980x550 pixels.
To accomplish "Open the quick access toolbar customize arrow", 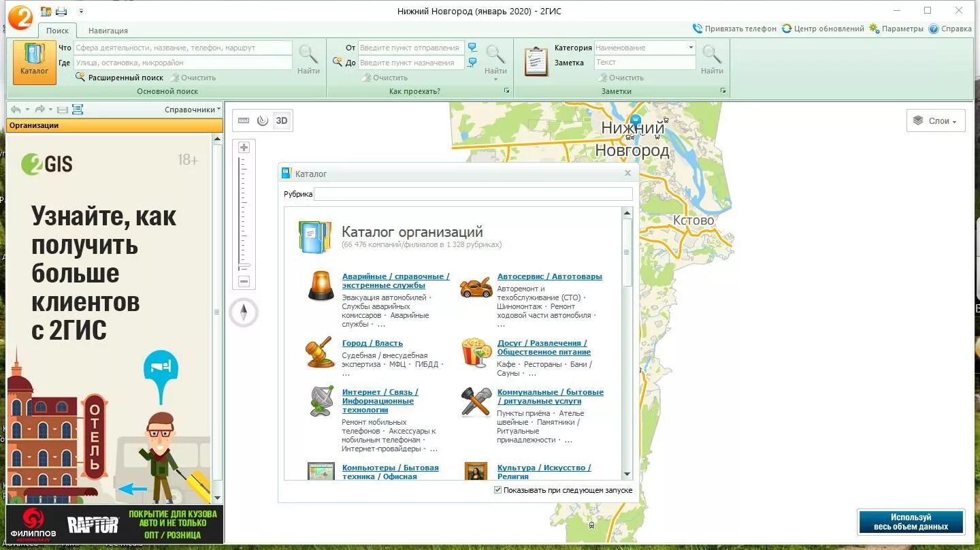I will tap(81, 12).
